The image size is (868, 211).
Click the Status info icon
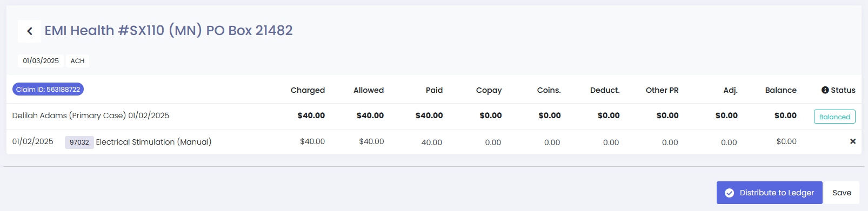pos(825,90)
